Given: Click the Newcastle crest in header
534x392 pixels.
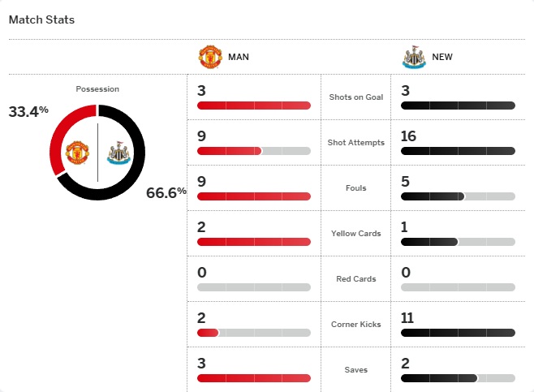Looking at the screenshot, I should point(414,58).
